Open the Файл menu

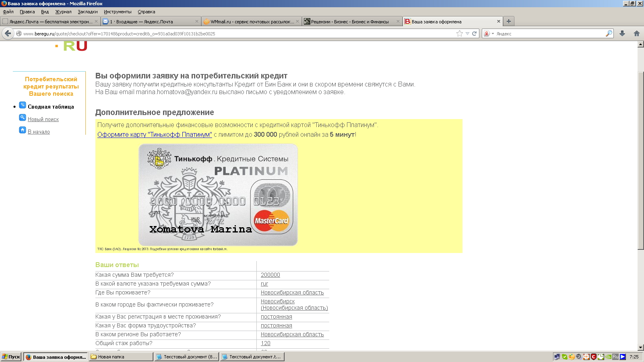(x=8, y=12)
